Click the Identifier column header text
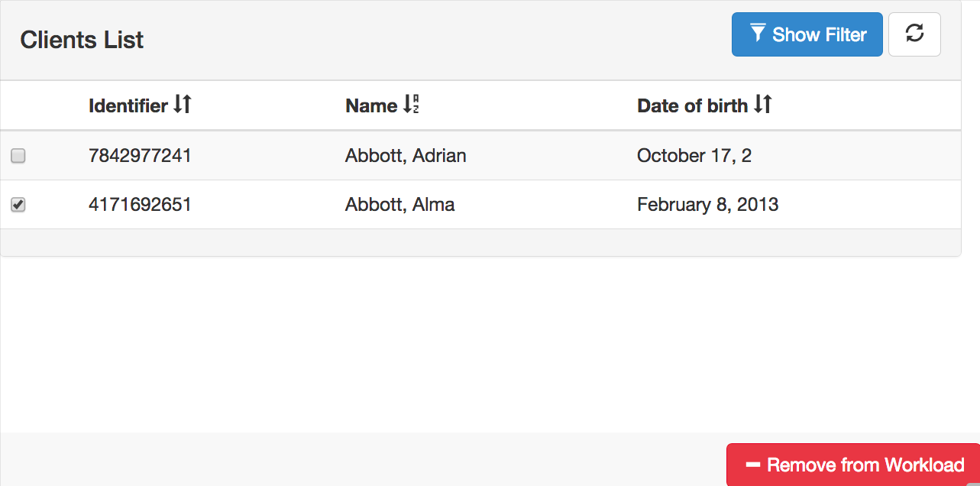 pos(128,105)
